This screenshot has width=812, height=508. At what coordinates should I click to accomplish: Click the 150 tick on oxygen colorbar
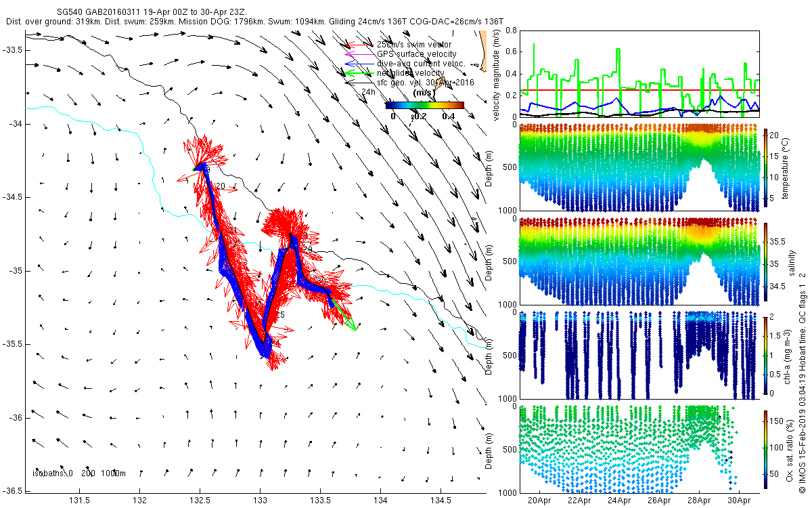pos(777,421)
